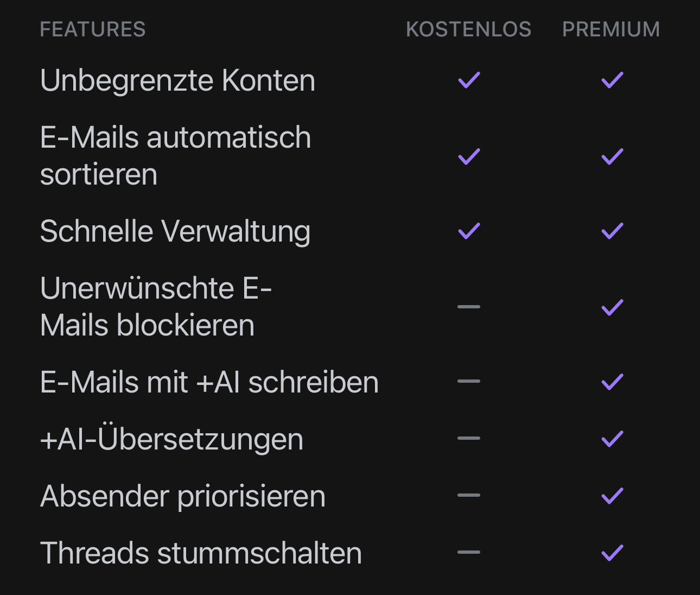The image size is (700, 595).
Task: Click the PREMIUM column header
Action: tap(611, 29)
